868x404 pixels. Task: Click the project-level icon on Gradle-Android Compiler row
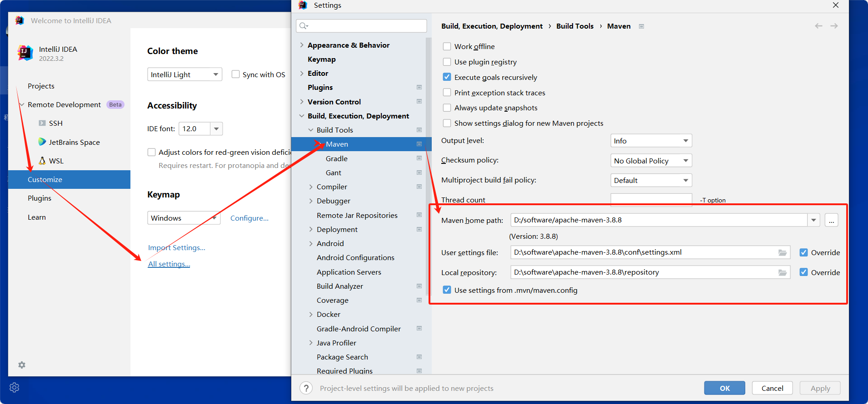click(419, 328)
